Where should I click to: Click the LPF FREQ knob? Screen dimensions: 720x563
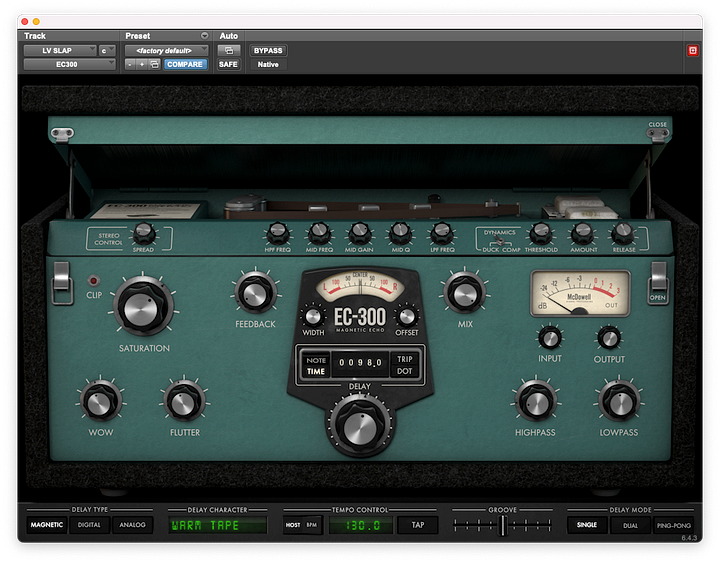442,233
